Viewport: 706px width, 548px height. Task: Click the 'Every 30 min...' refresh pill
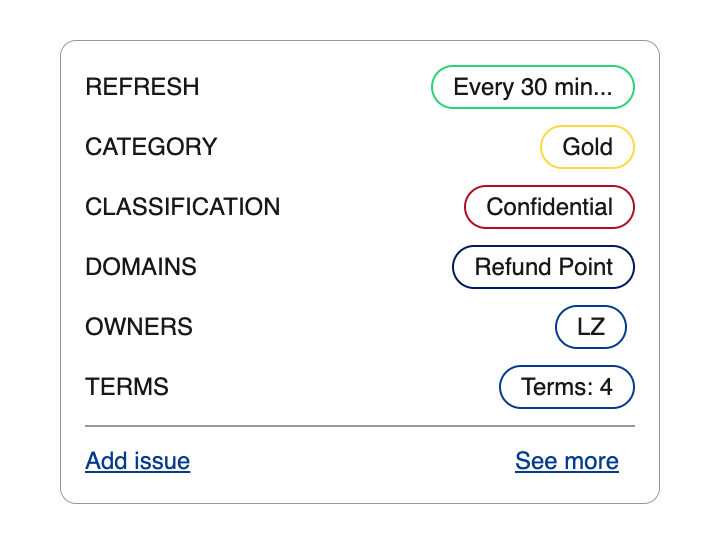coord(532,87)
